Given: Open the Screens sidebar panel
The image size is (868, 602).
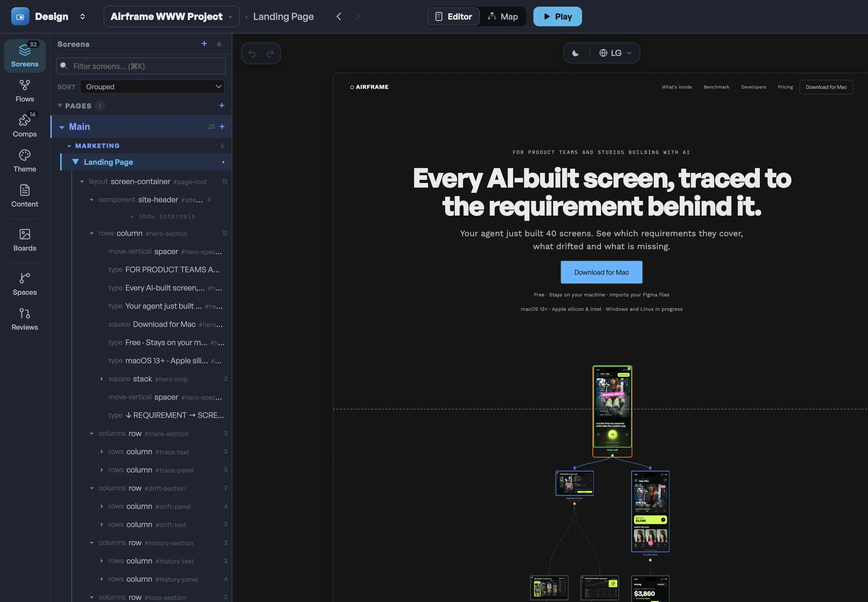Looking at the screenshot, I should (24, 56).
